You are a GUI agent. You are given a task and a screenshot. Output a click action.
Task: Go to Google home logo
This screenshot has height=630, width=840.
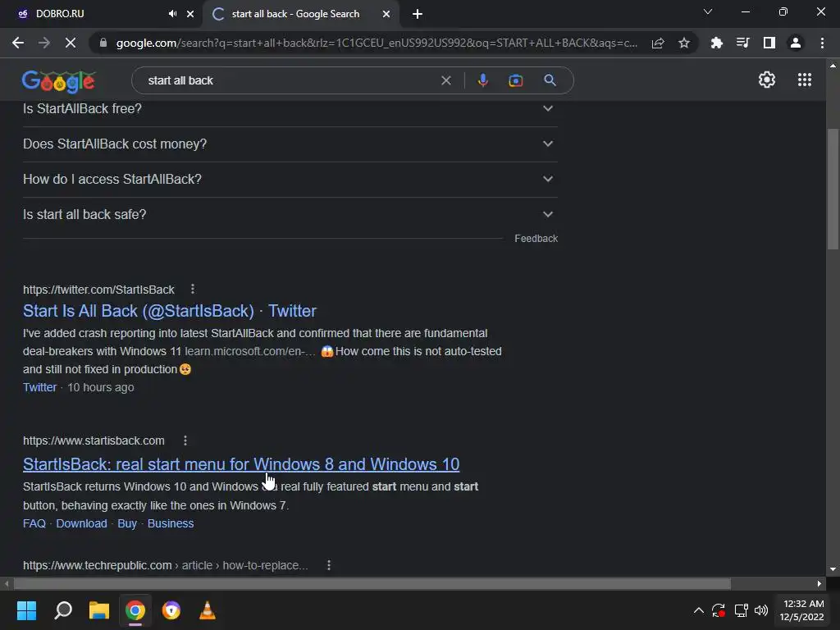point(58,81)
